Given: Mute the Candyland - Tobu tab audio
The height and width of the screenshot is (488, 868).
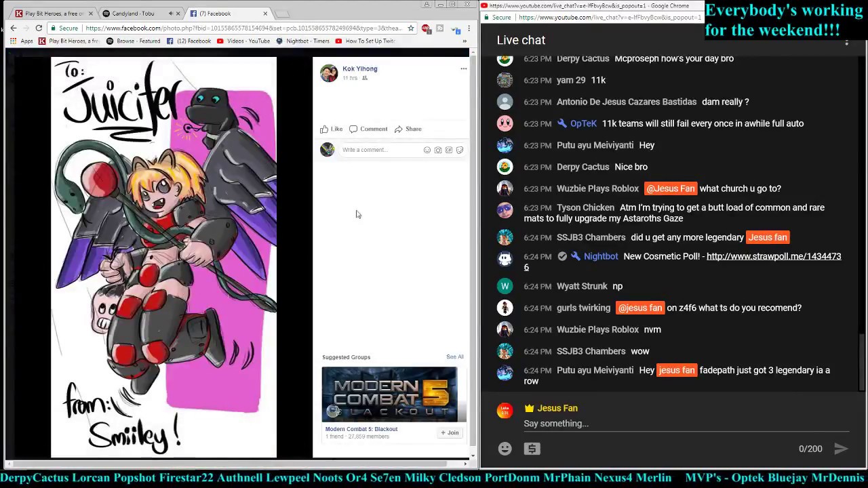Looking at the screenshot, I should [170, 14].
